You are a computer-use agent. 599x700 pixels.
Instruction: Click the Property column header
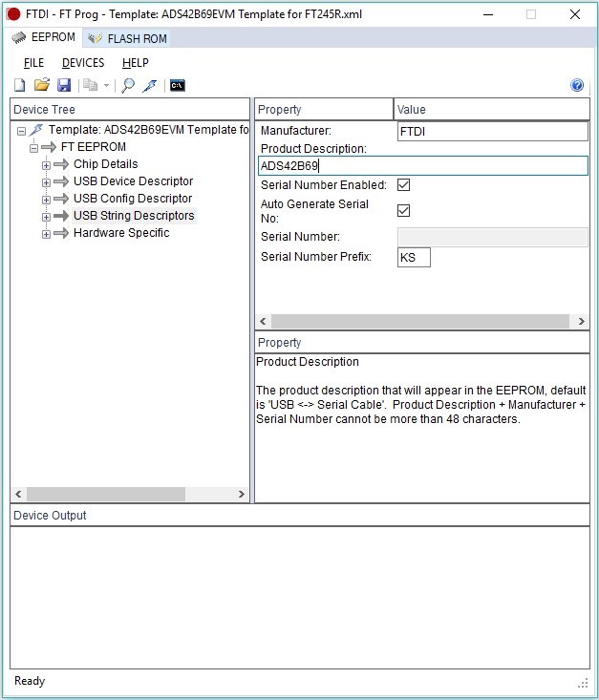(324, 110)
